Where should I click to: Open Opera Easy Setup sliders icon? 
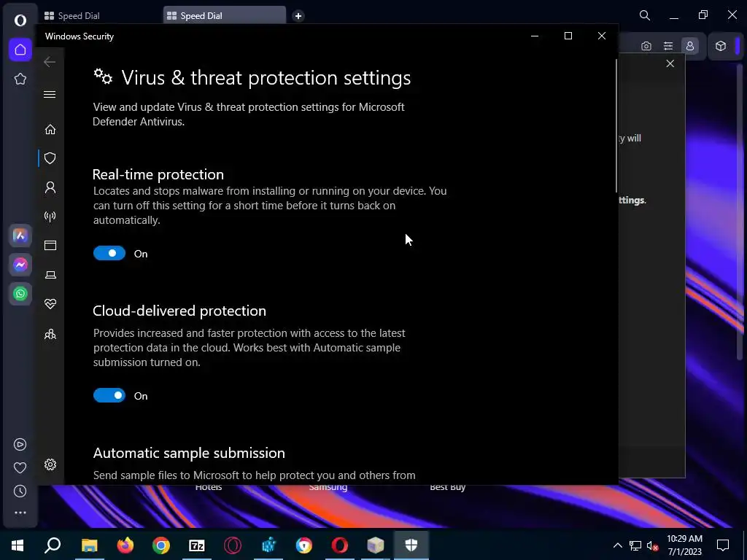coord(668,46)
